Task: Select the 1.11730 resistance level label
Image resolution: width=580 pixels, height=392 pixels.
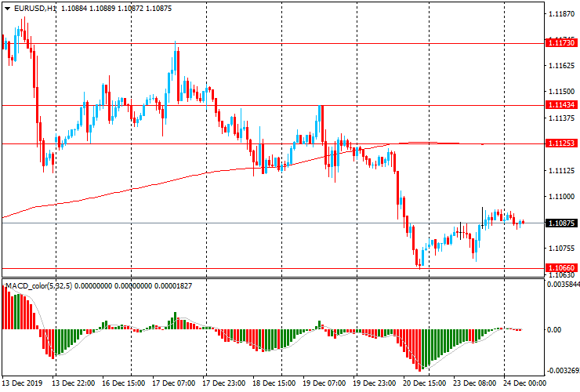Action: pyautogui.click(x=561, y=43)
